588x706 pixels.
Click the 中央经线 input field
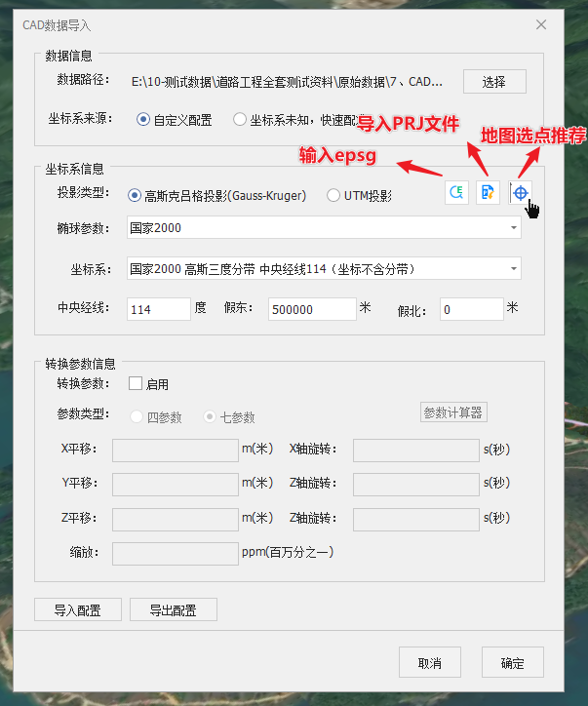point(159,309)
